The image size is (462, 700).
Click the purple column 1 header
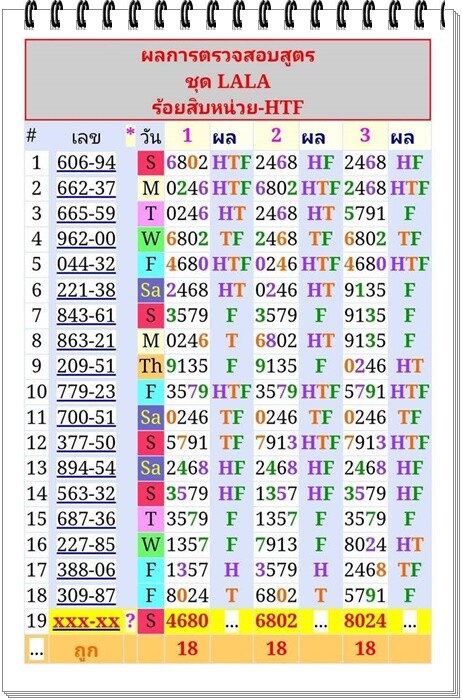pos(187,135)
